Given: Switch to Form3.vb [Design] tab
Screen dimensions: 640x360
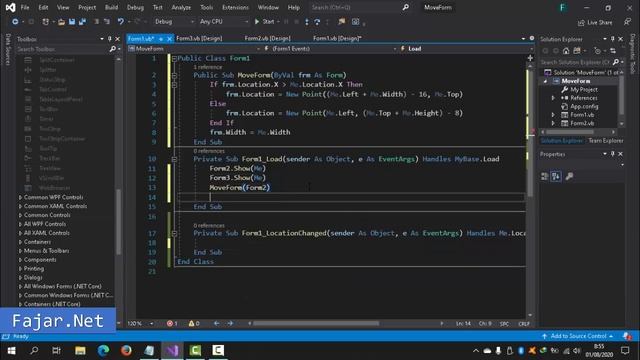Looking at the screenshot, I should pos(199,38).
